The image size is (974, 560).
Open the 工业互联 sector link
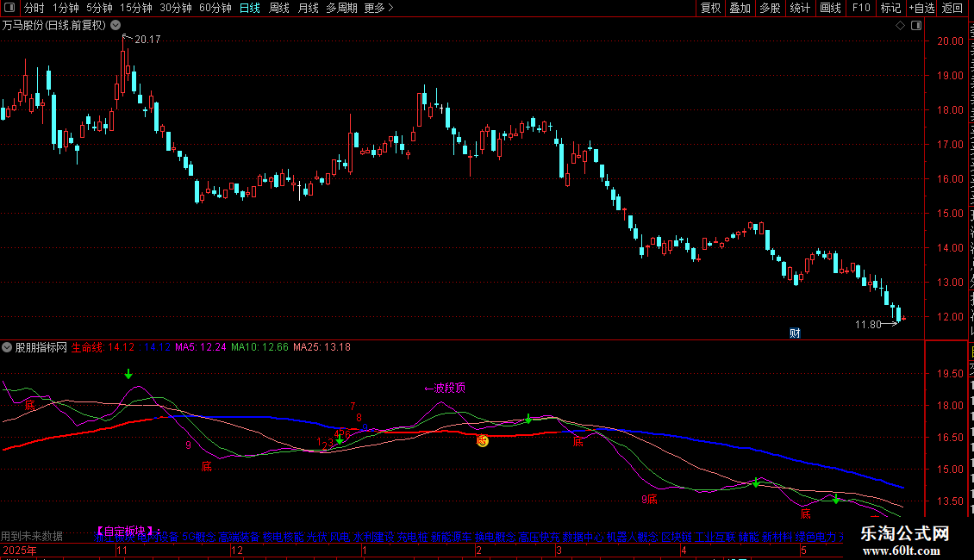(715, 537)
